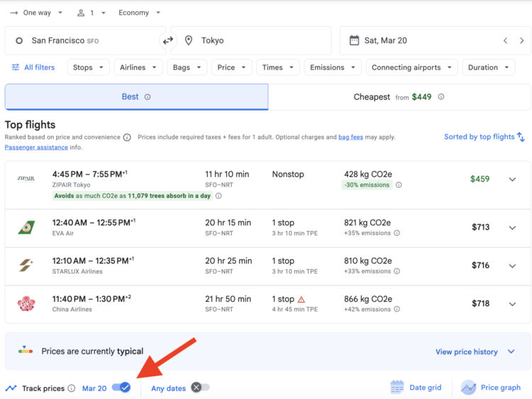
Task: Click the Track prices info icon
Action: click(x=71, y=388)
